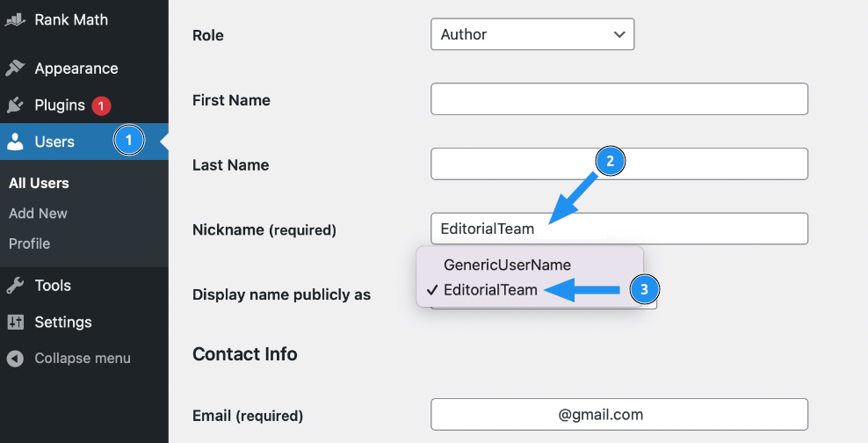
Task: Open the Role dropdown showing Author
Action: [x=532, y=34]
